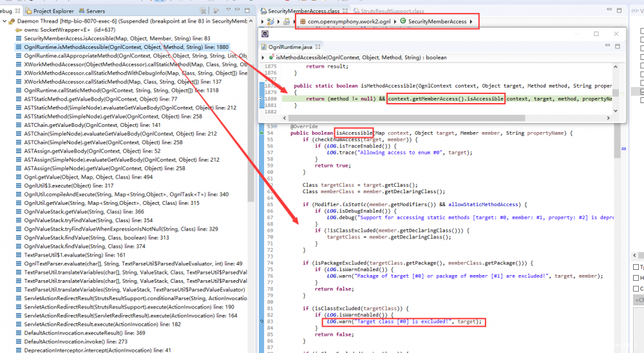The height and width of the screenshot is (353, 644).
Task: Click the Debug tree vertical scrollbar thumb
Action: [251, 113]
